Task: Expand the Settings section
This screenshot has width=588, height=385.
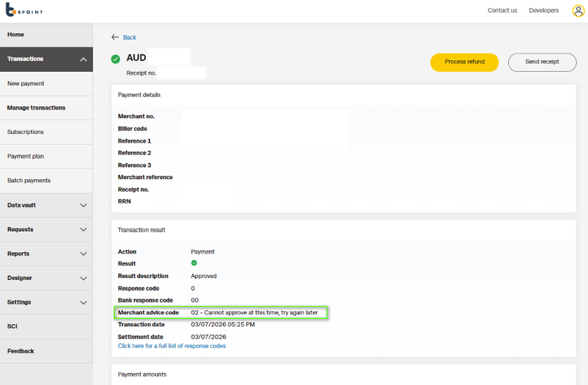Action: [x=46, y=302]
